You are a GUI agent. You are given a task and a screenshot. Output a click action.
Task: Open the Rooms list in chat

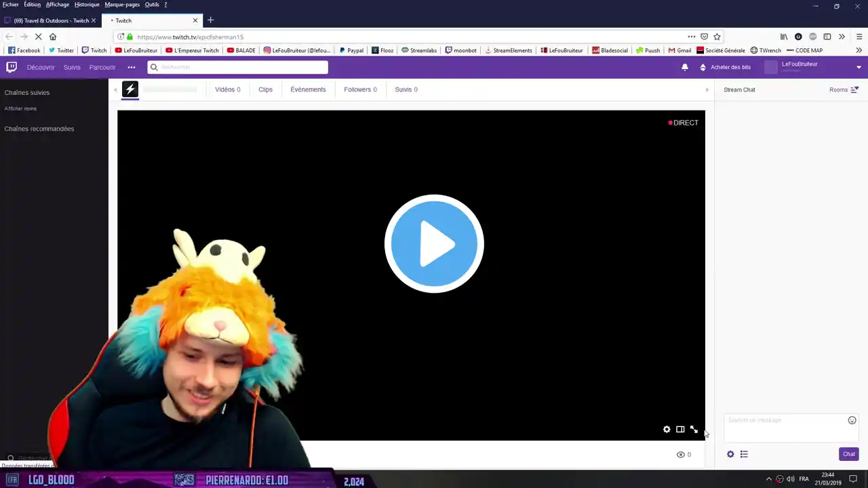[844, 89]
